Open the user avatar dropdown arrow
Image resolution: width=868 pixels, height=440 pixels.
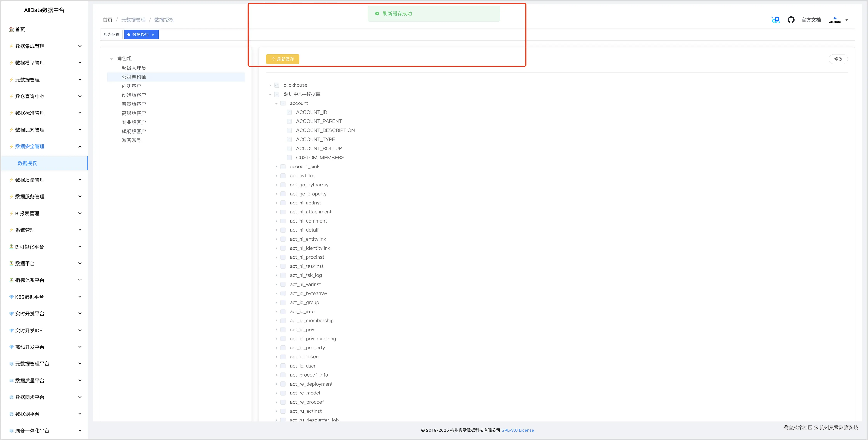(x=846, y=20)
